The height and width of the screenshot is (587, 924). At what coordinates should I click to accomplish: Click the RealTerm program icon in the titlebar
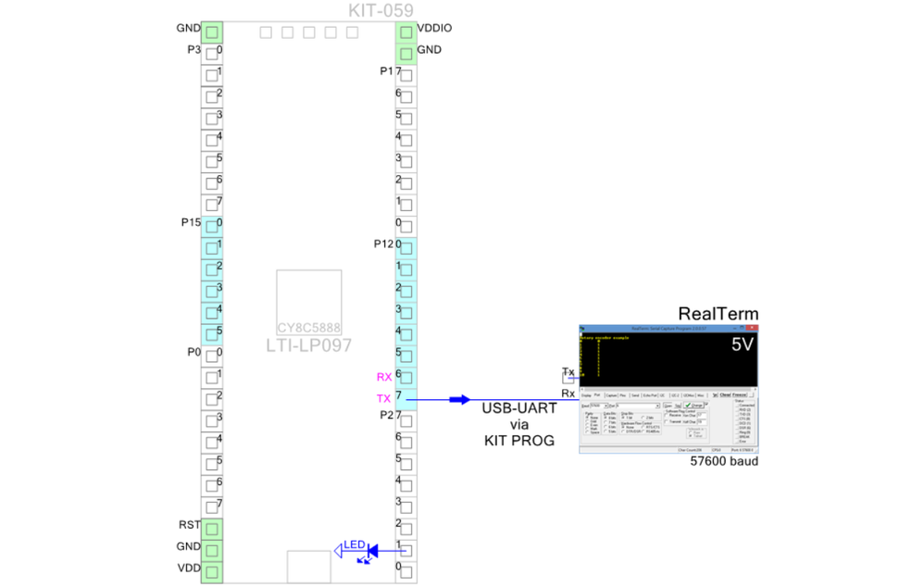click(x=581, y=329)
